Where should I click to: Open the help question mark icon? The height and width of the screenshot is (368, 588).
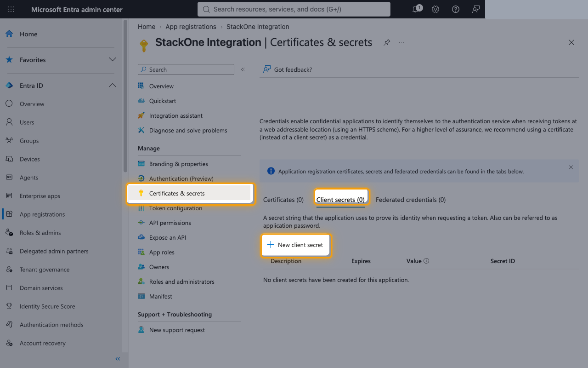click(x=456, y=9)
